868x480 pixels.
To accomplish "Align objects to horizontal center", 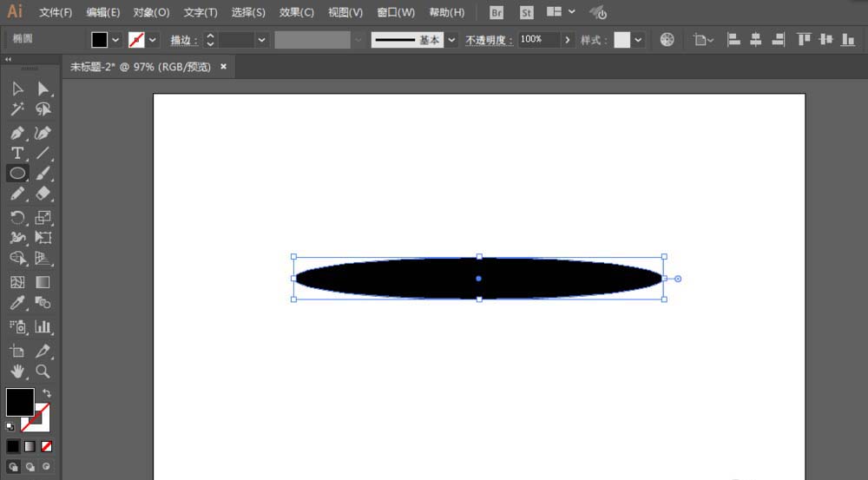I will click(756, 39).
